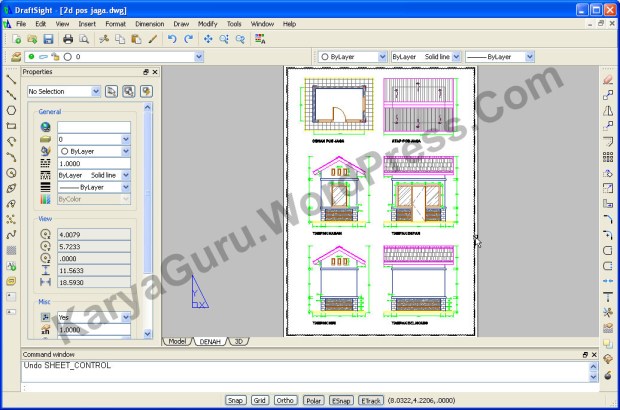The image size is (620, 410).
Task: Click the Save icon in toolbar
Action: click(47, 39)
